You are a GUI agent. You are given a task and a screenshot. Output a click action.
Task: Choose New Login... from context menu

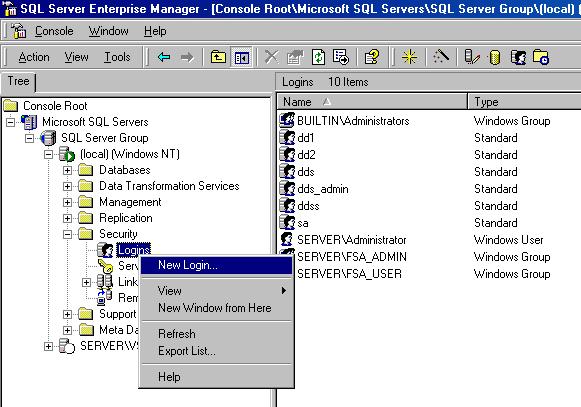click(x=216, y=265)
